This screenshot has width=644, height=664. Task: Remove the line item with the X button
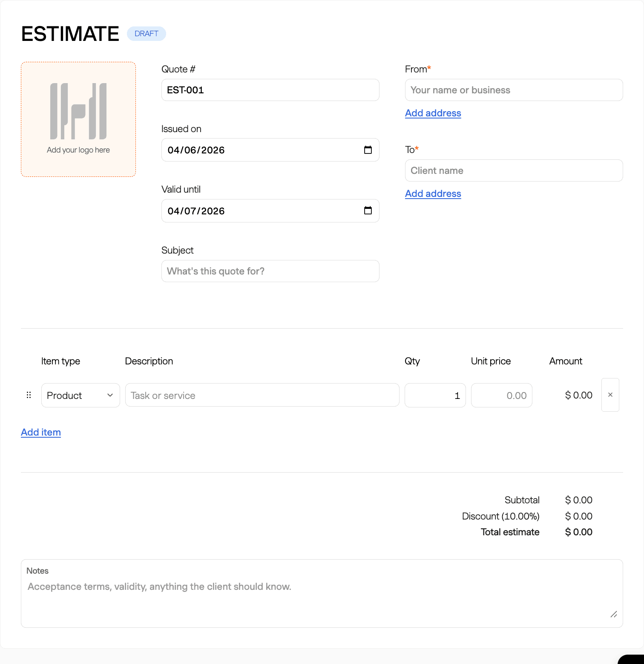pos(610,395)
